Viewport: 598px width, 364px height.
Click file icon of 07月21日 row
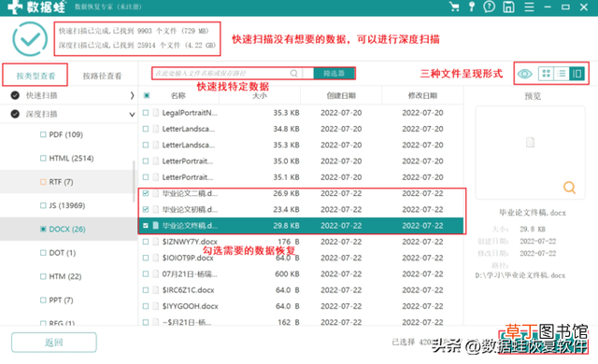156,274
